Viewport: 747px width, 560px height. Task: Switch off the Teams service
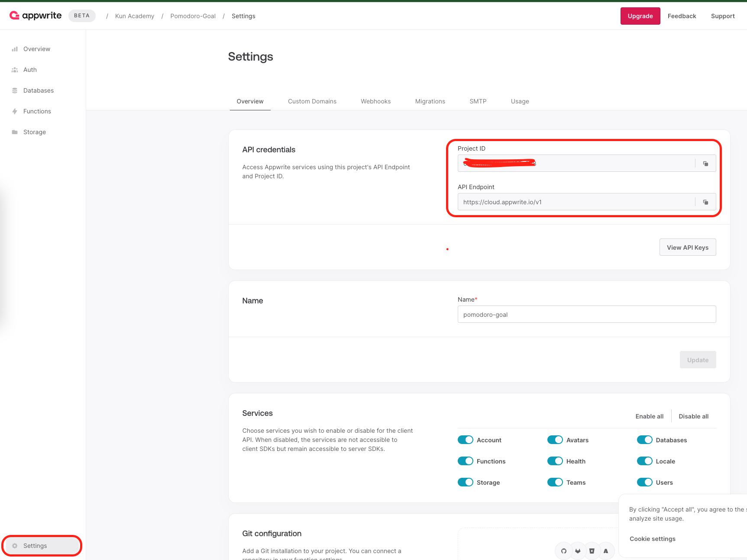pos(555,482)
